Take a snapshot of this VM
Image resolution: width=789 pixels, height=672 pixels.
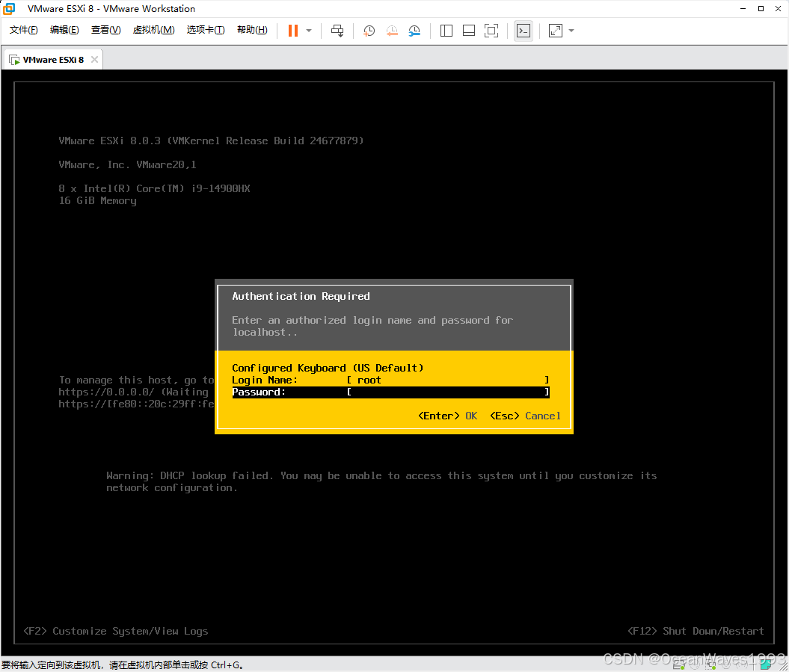click(369, 31)
